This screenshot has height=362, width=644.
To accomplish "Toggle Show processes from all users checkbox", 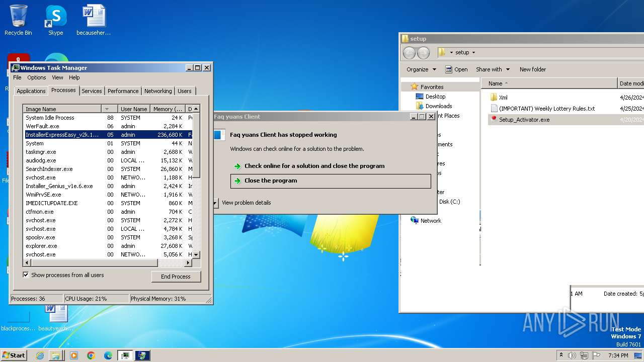I will (26, 275).
